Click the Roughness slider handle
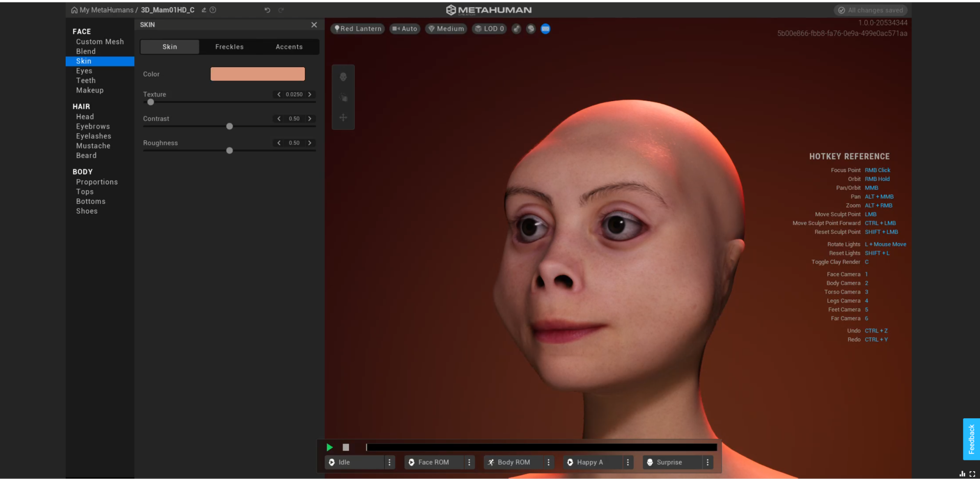Screen dimensions: 980x479 point(229,151)
